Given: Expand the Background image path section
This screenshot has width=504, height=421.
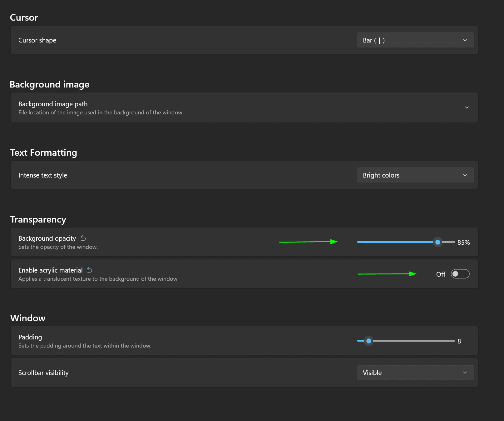Looking at the screenshot, I should click(x=467, y=108).
